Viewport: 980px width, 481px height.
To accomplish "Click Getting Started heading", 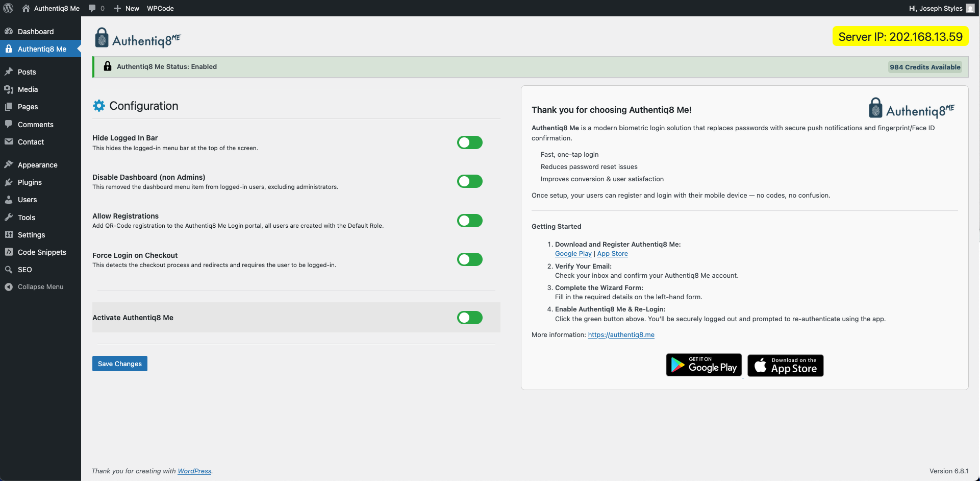I will [557, 226].
